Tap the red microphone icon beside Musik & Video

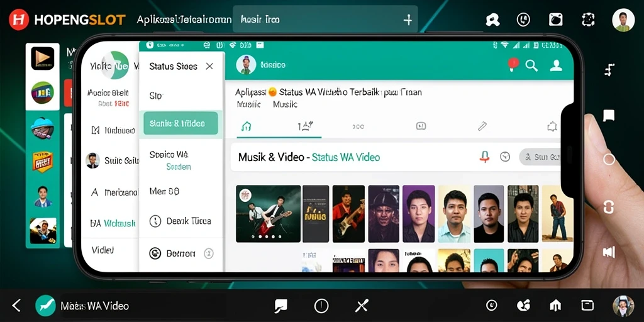485,157
